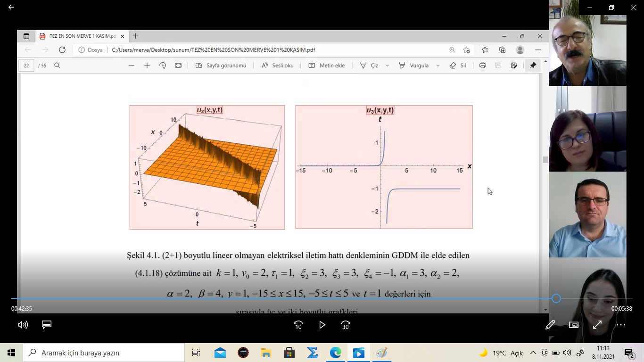Open a new Edge tab
644x362 pixels.
coord(136,36)
